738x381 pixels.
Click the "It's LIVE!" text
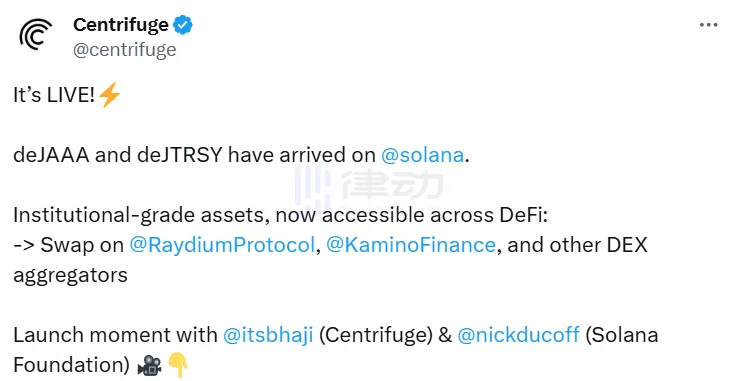click(54, 95)
